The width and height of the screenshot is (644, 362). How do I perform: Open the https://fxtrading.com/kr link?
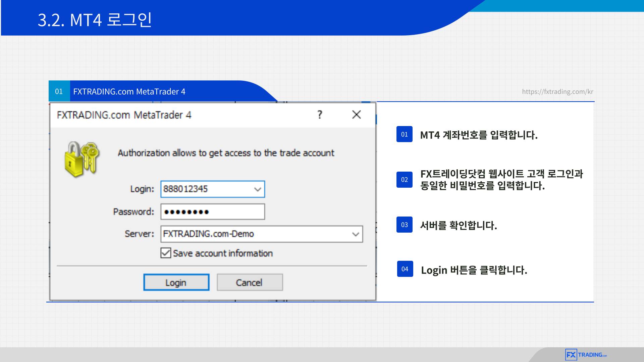tap(557, 92)
